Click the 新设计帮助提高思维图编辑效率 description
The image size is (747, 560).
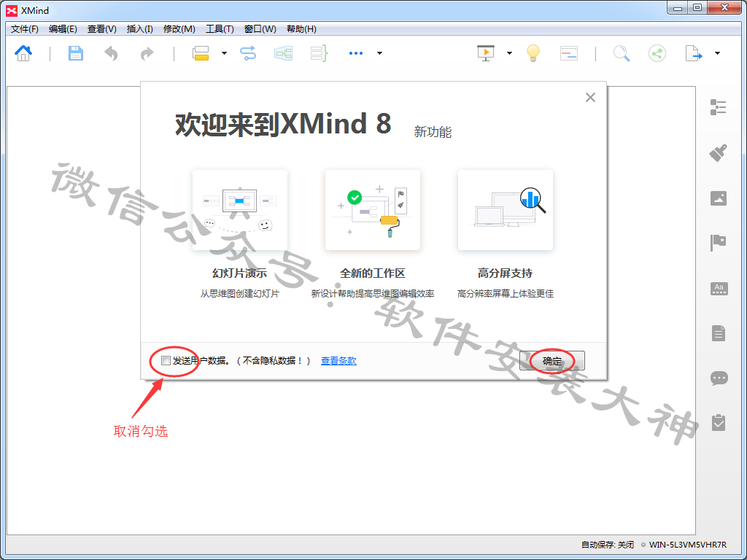pyautogui.click(x=373, y=294)
